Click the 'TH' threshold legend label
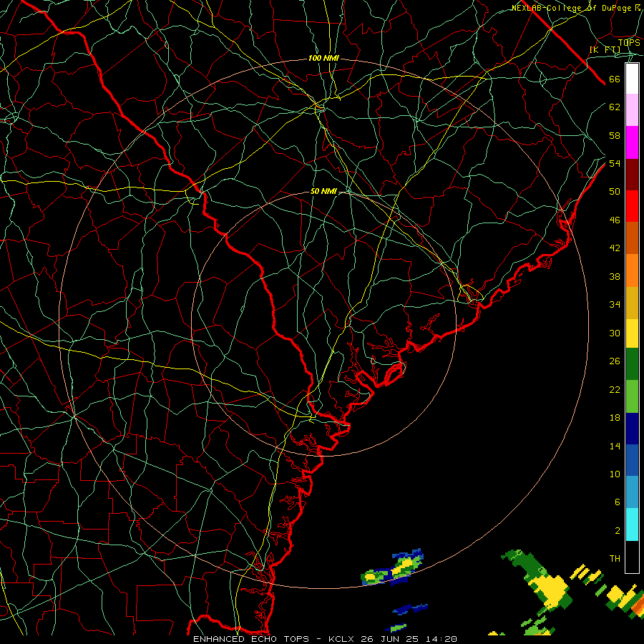This screenshot has width=644, height=644. [x=615, y=559]
